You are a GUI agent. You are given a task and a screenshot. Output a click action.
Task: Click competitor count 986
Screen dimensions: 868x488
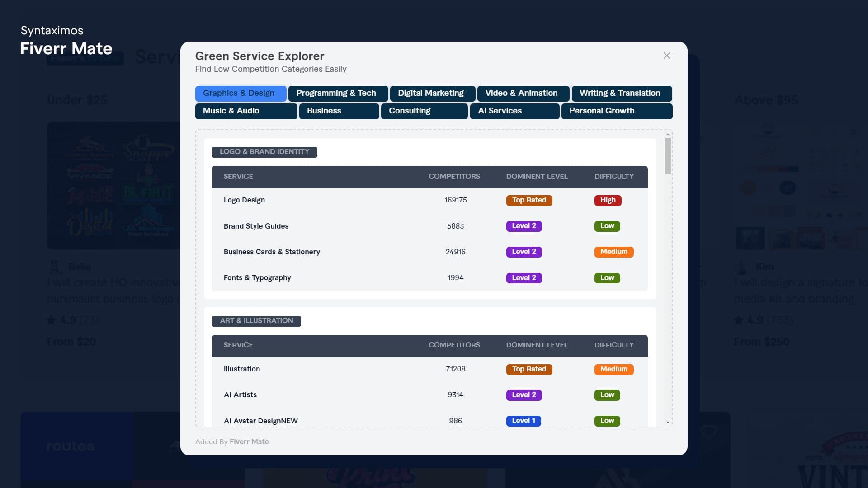coord(455,421)
